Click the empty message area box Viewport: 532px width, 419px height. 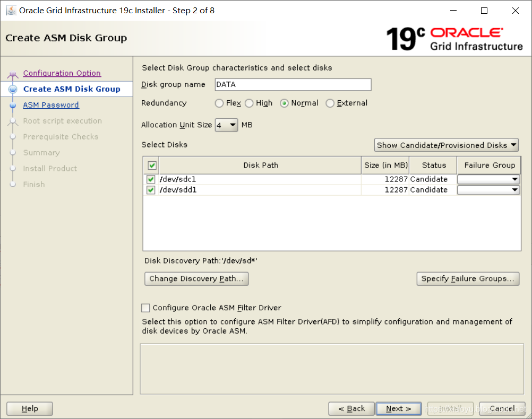pos(332,369)
